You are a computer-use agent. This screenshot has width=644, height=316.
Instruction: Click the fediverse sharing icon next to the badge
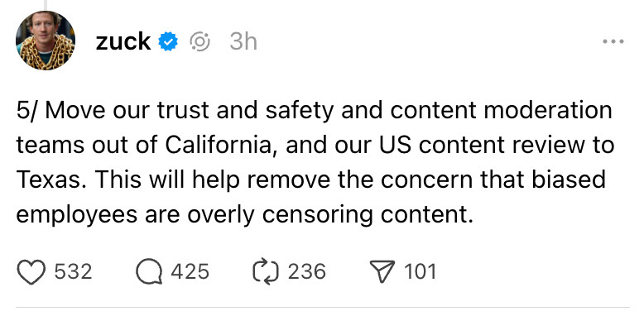point(200,41)
